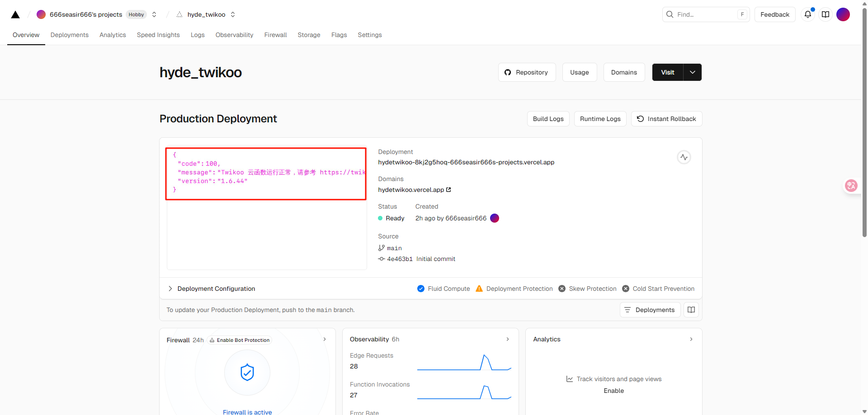The height and width of the screenshot is (415, 868).
Task: Open the Feedback button
Action: (774, 14)
